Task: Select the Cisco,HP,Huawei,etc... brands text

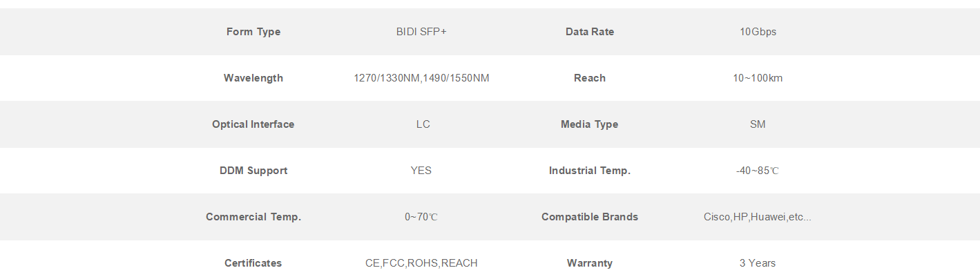Action: tap(758, 217)
